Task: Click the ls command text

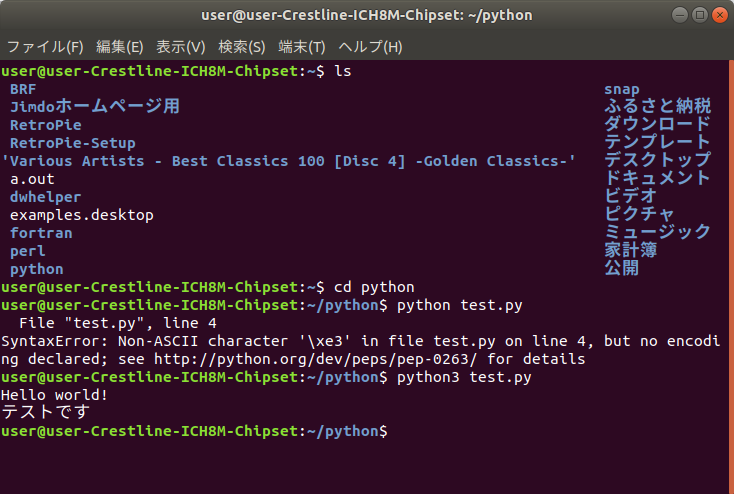Action: coord(343,71)
